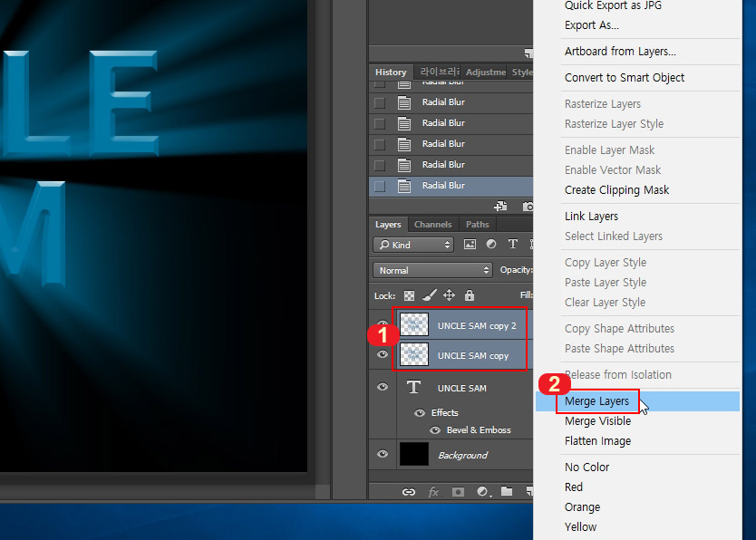Click the black Background layer thumbnail
756x540 pixels.
click(414, 454)
